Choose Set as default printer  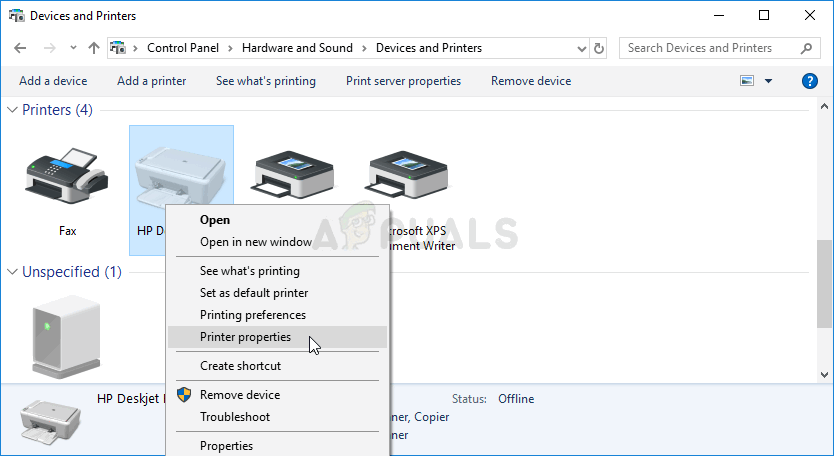[277, 293]
